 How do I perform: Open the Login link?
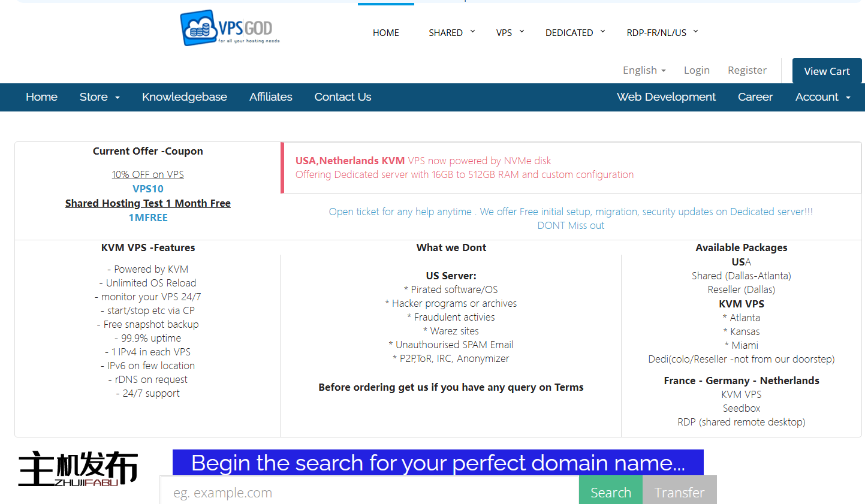click(697, 70)
